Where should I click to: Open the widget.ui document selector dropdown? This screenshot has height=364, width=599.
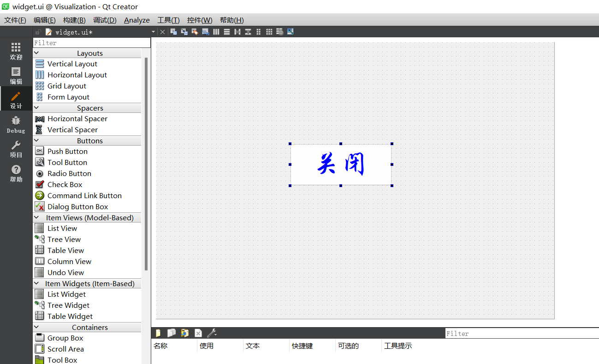point(154,32)
